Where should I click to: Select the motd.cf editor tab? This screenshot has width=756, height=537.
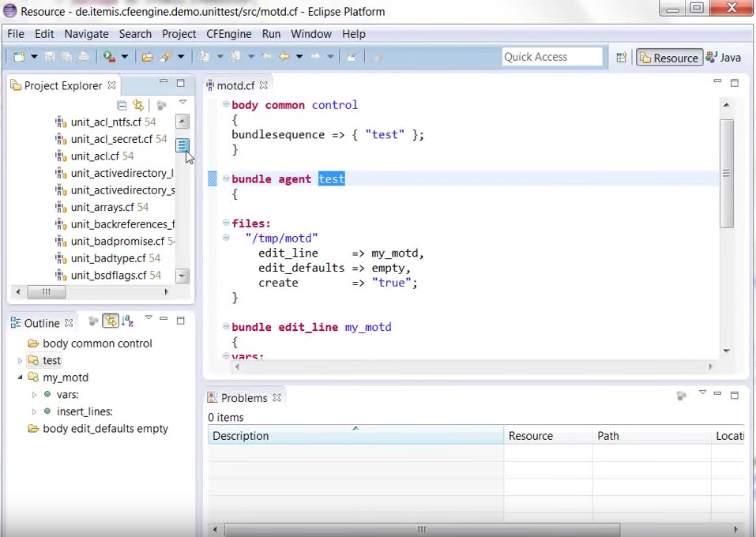pos(235,85)
